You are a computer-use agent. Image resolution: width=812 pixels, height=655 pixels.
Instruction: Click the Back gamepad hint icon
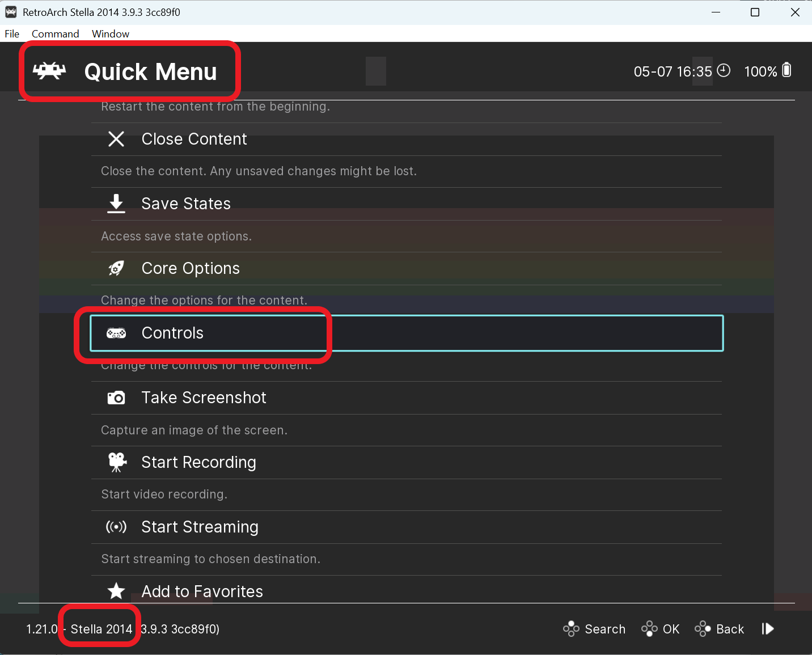(x=703, y=629)
